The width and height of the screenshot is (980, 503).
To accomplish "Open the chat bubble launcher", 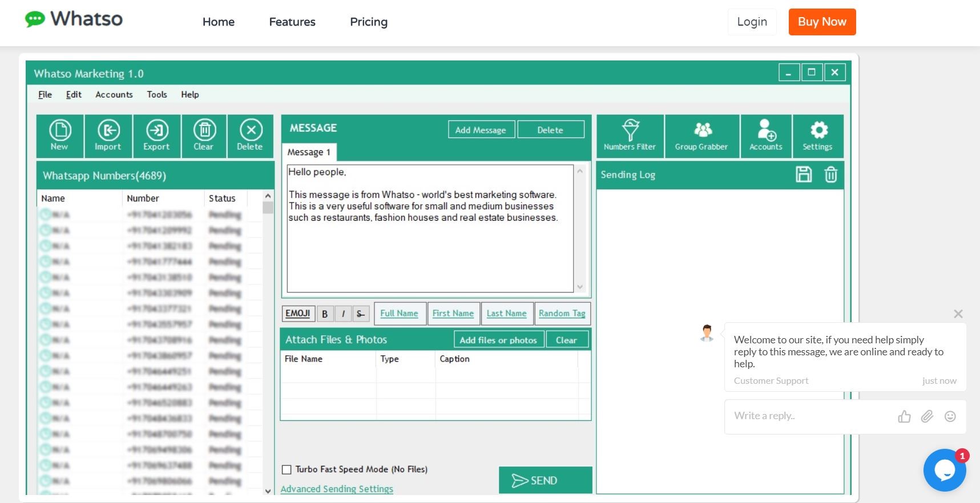I will click(945, 470).
